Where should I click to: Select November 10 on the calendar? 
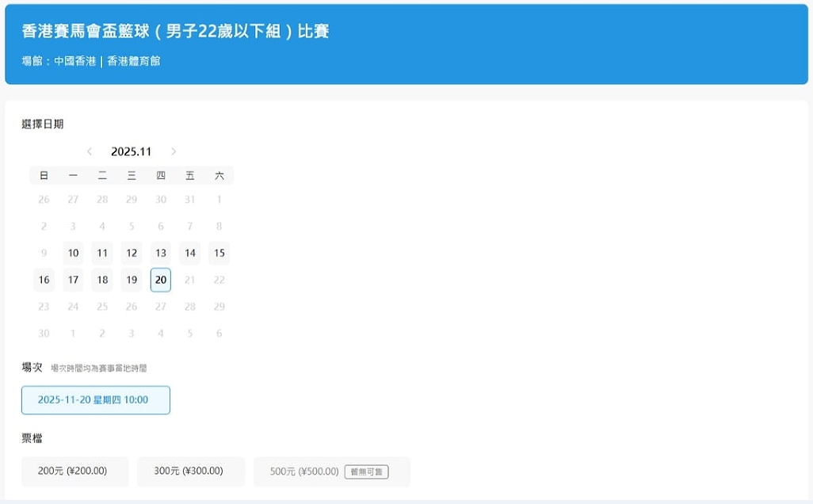[73, 254]
